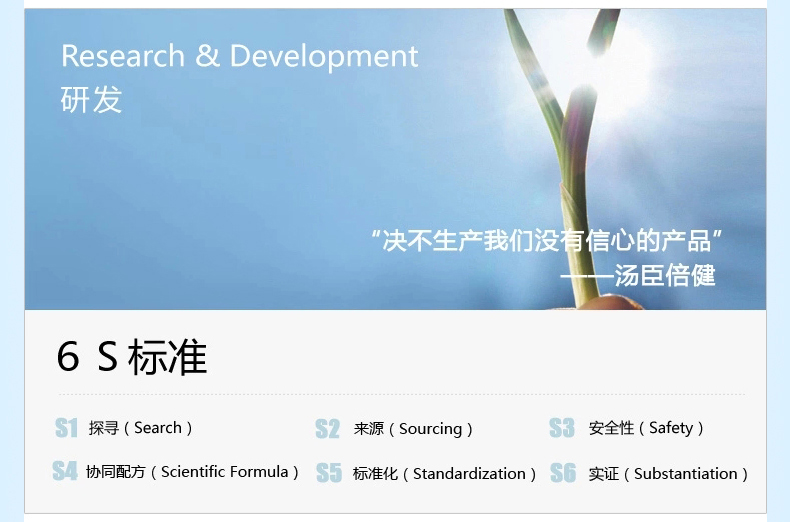This screenshot has height=522, width=790.
Task: Select 协同配方 (Scientific Formula) text
Action: coord(192,472)
